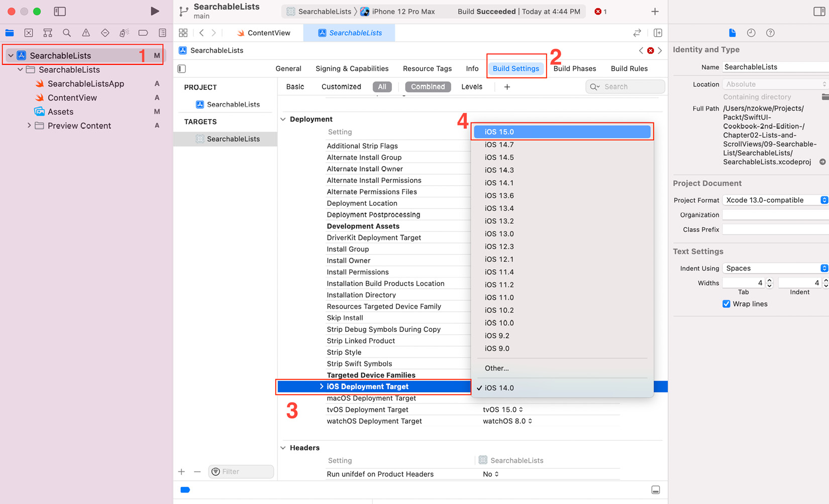
Task: Choose iOS 15.0 from the list
Action: [562, 132]
